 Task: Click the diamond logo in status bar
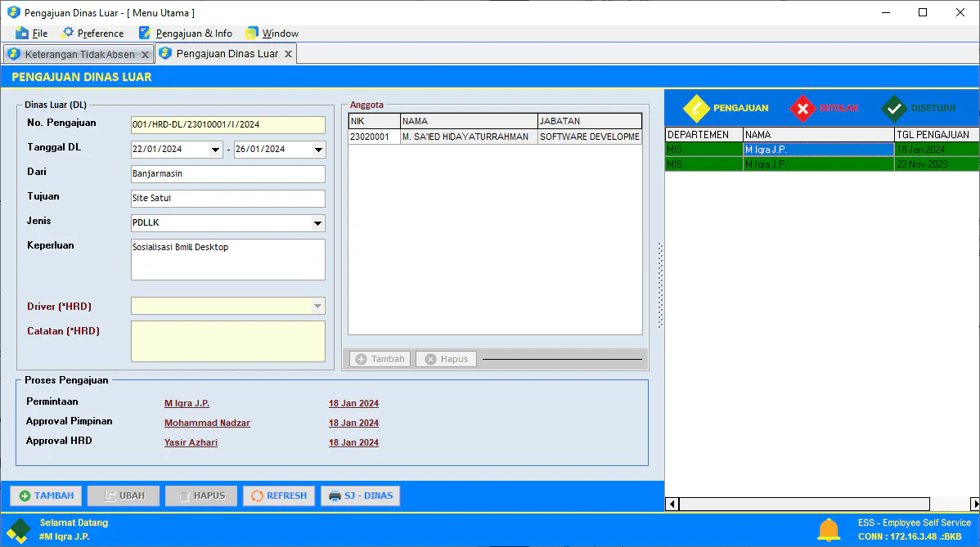[19, 530]
